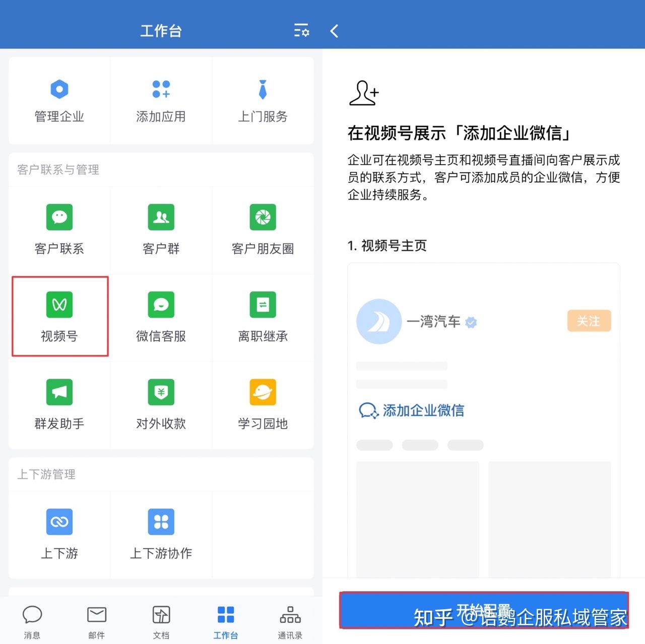
Task: Open the 上下游协作 icon
Action: point(161,522)
